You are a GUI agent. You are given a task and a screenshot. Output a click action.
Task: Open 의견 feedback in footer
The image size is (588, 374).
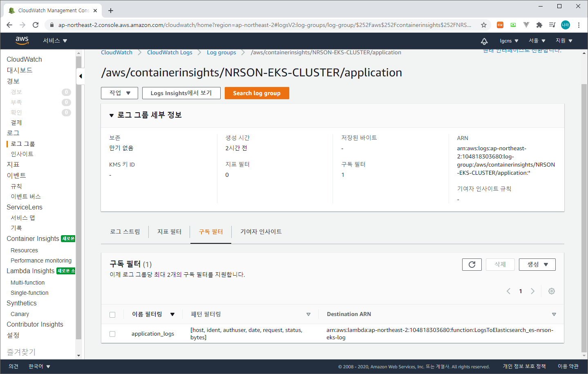[13, 367]
